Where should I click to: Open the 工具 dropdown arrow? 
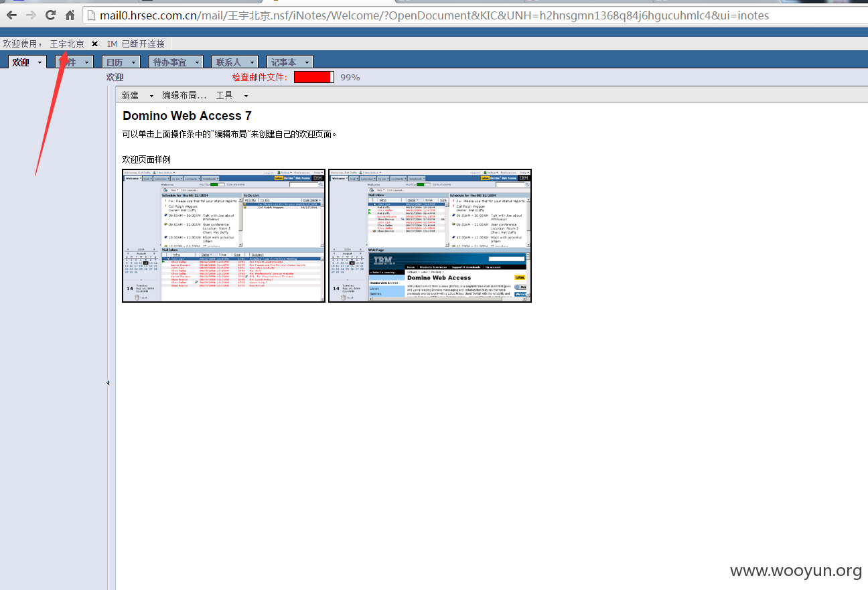coord(245,96)
